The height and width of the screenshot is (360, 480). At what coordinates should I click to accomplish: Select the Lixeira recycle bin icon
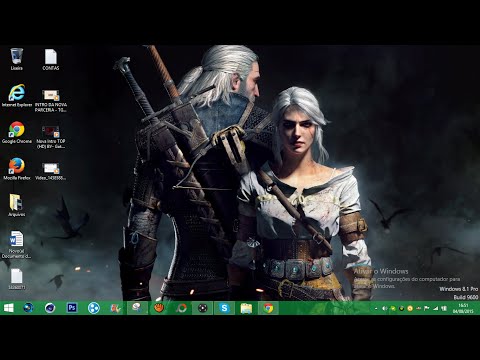[16, 59]
